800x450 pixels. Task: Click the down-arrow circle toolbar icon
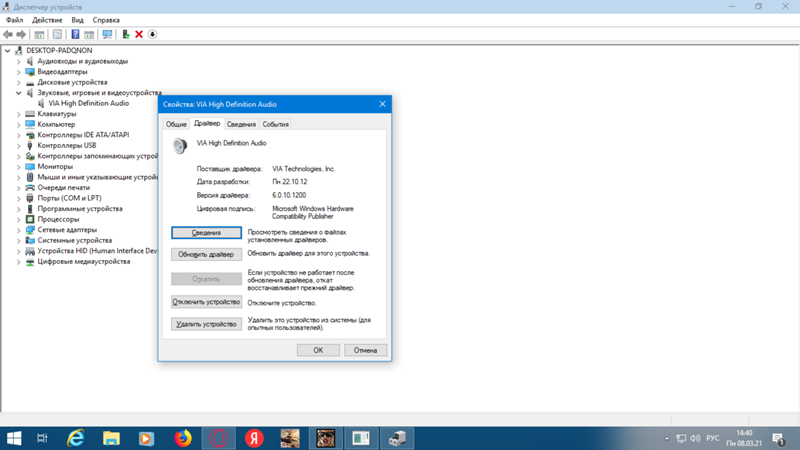pos(152,34)
